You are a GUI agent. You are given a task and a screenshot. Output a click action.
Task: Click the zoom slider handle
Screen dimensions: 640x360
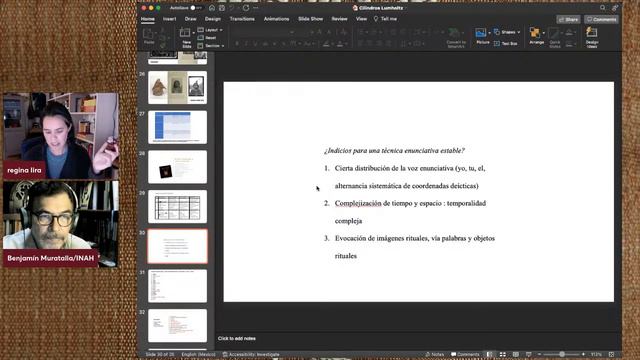(x=562, y=354)
